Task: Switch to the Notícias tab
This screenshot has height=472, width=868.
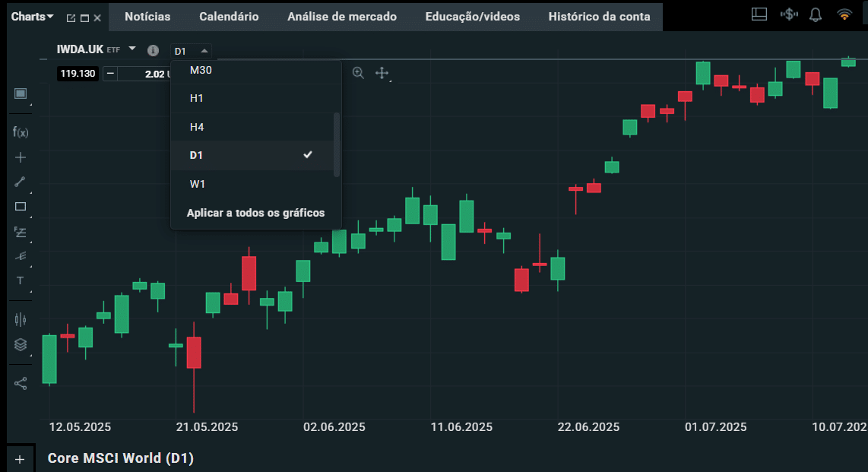Action: [147, 17]
